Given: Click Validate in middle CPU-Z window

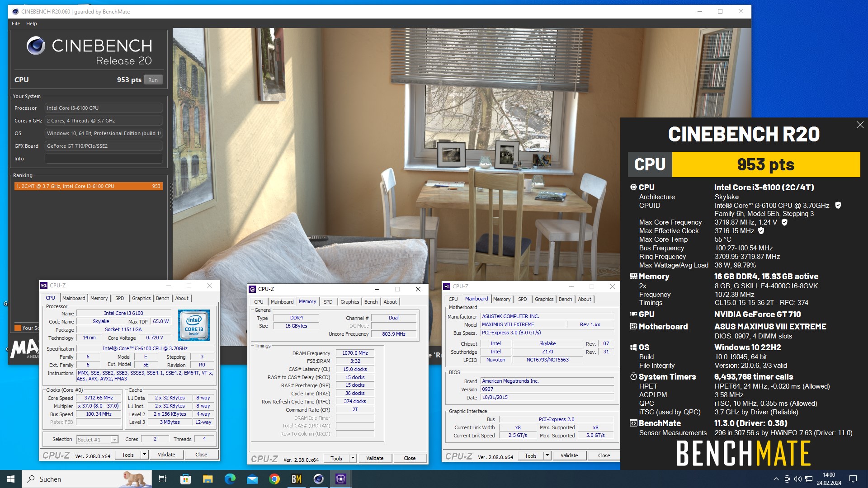Looking at the screenshot, I should (x=375, y=458).
